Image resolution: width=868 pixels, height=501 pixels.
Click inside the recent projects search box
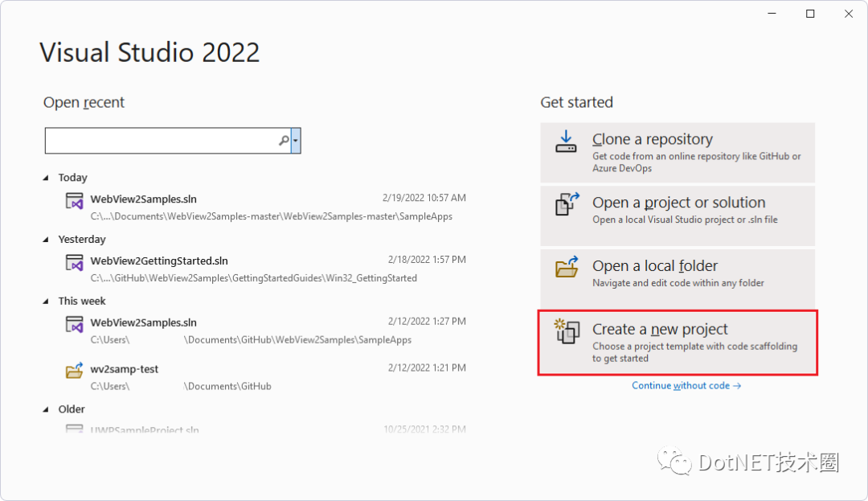[161, 140]
